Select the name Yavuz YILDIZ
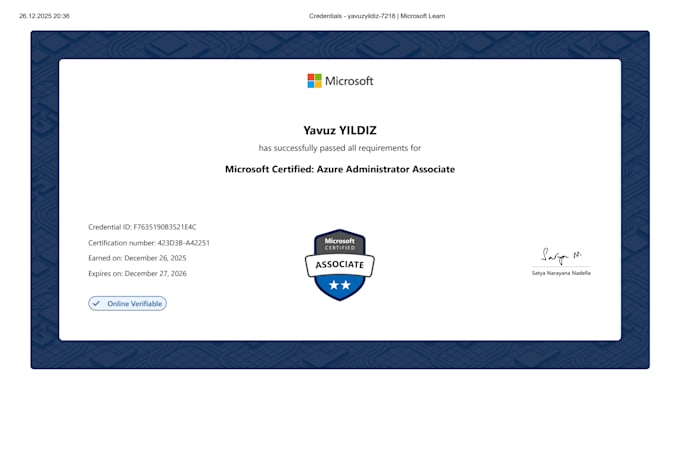 coord(340,130)
